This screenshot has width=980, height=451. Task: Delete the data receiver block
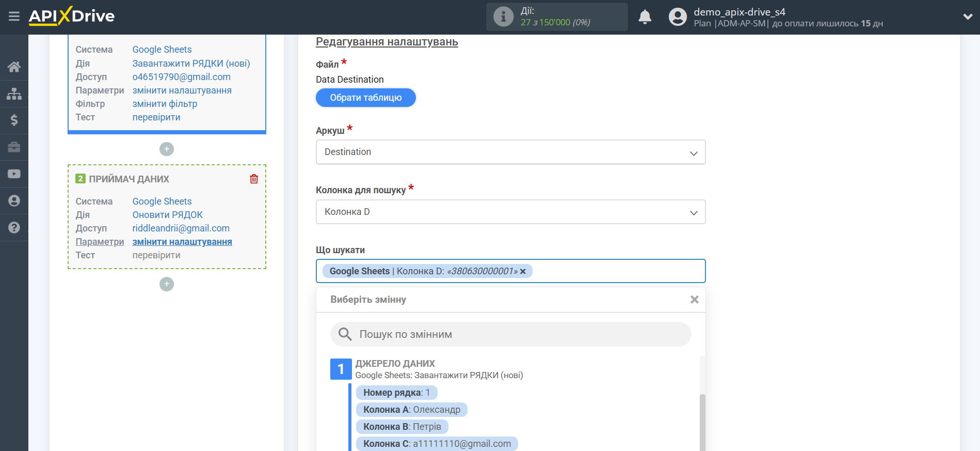(x=254, y=179)
